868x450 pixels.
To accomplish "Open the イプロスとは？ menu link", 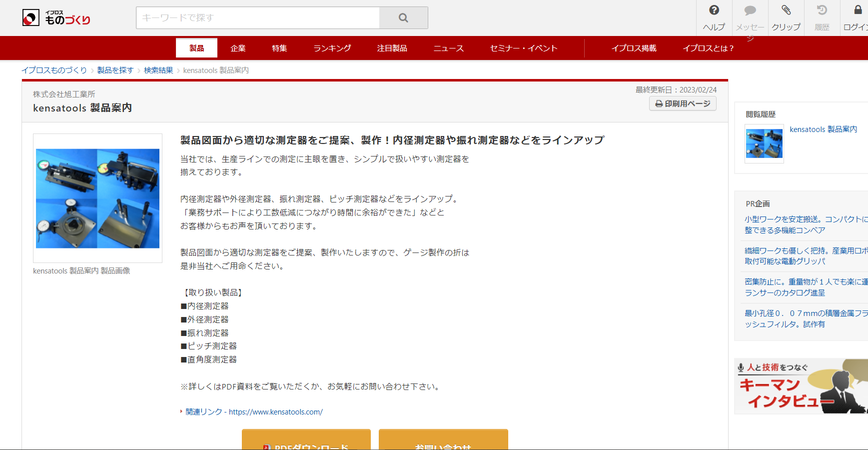I will pyautogui.click(x=709, y=48).
